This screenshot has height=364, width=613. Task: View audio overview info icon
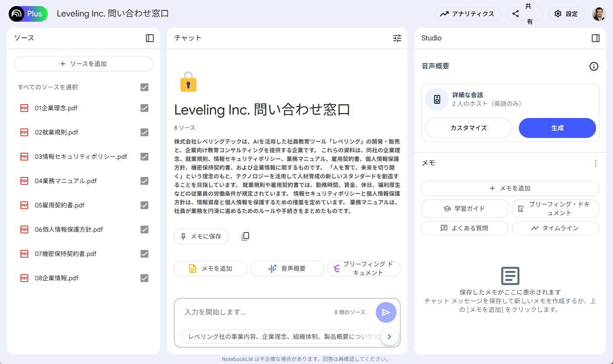click(x=594, y=66)
